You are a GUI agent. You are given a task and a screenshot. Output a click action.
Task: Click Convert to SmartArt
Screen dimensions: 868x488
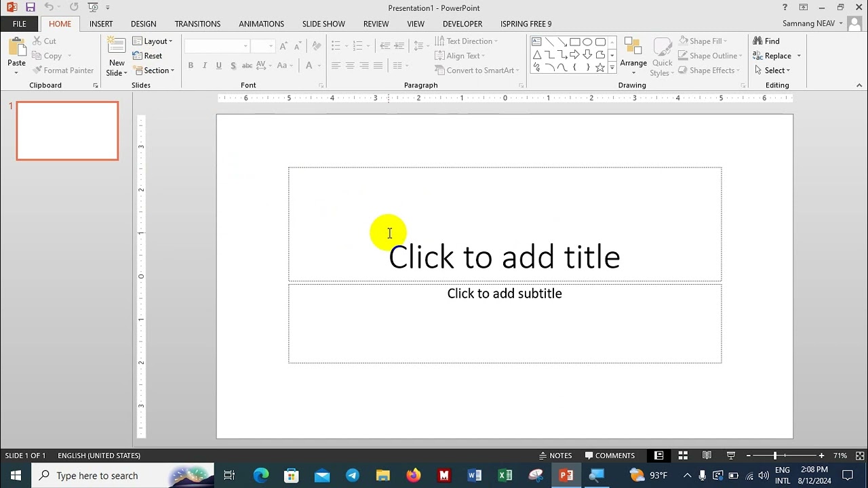[x=477, y=70]
